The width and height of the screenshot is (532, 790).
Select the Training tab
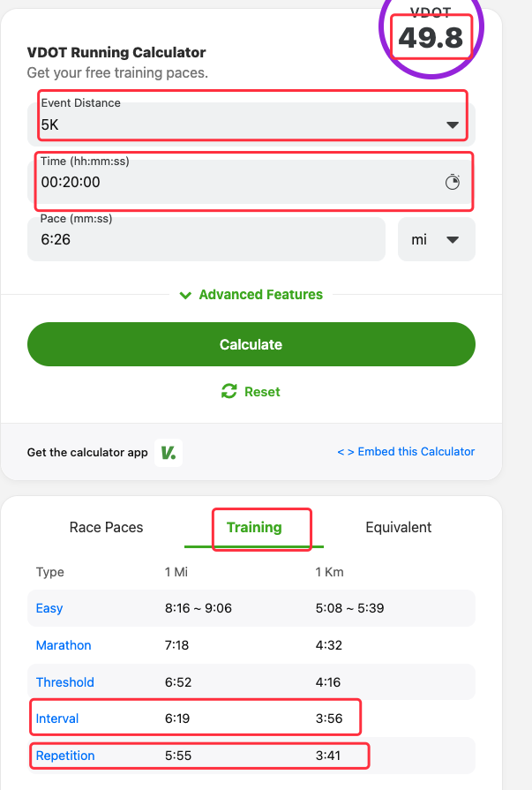(x=254, y=528)
